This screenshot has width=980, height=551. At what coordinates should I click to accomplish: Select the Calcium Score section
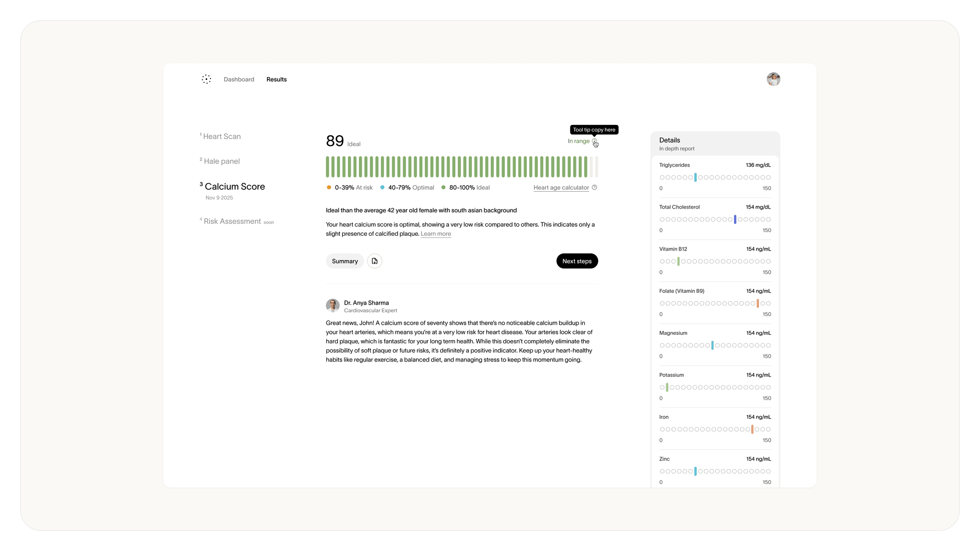234,187
